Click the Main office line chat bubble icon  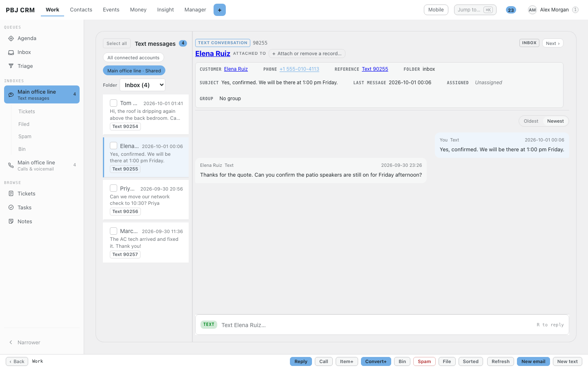coord(11,94)
